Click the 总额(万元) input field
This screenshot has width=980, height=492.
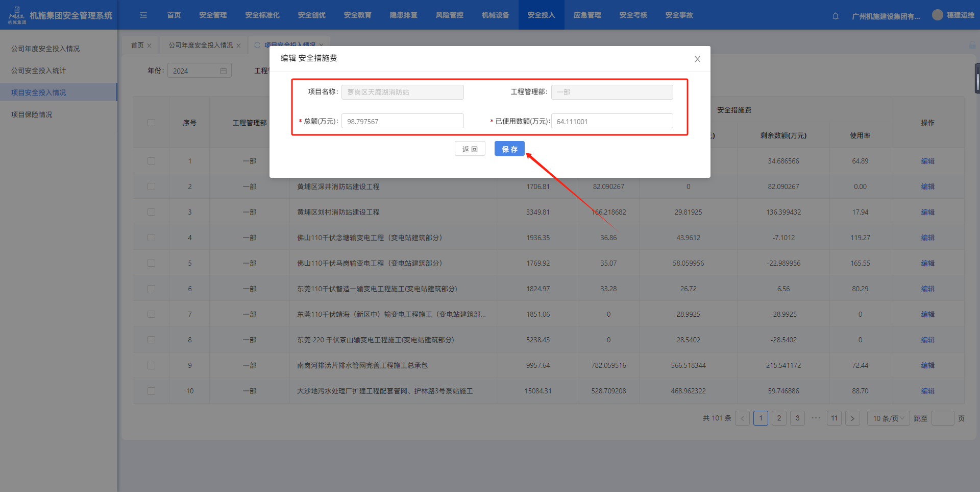click(x=402, y=121)
